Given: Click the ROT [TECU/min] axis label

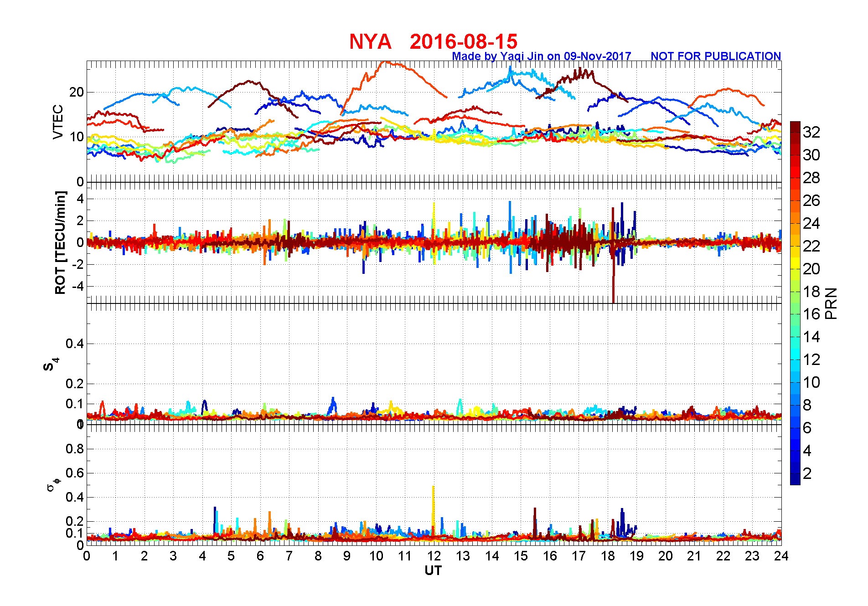Looking at the screenshot, I should click(60, 242).
